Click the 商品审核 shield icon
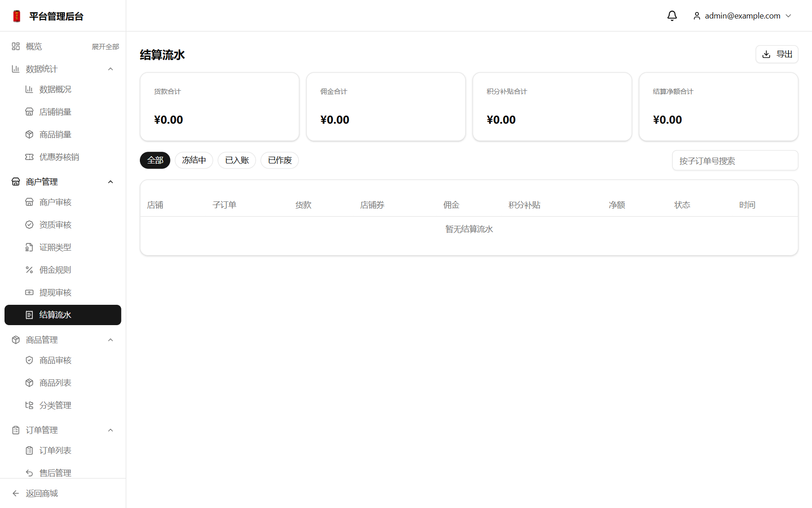Viewport: 812px width, 508px height. [29, 360]
